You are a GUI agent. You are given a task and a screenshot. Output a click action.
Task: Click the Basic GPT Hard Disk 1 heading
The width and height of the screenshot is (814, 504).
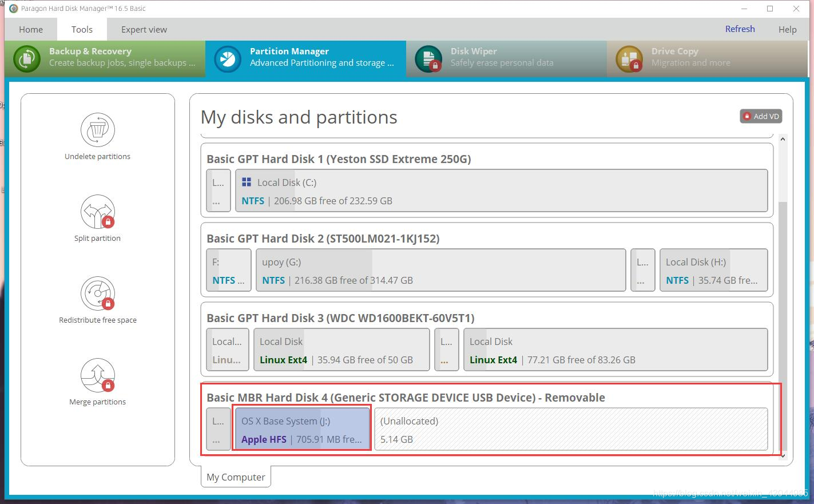(339, 159)
